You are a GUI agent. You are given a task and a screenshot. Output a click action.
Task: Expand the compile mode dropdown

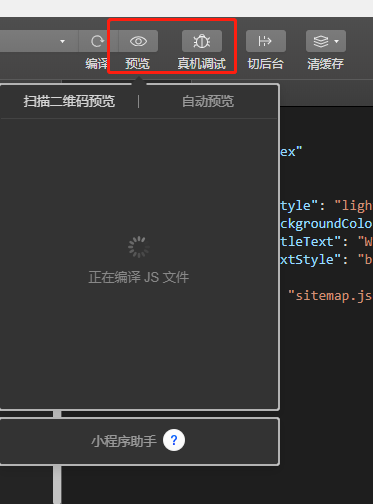(62, 41)
